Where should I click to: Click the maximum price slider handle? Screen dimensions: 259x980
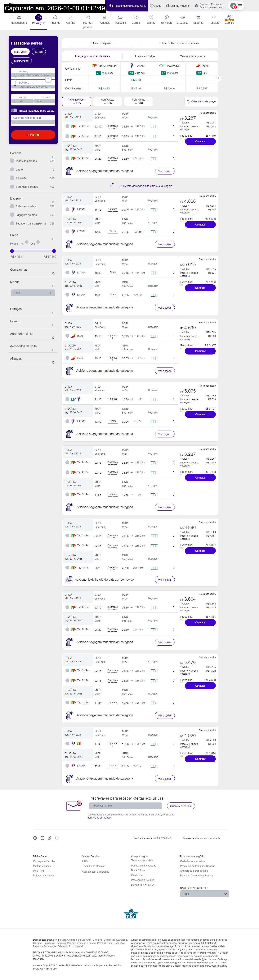click(x=54, y=251)
